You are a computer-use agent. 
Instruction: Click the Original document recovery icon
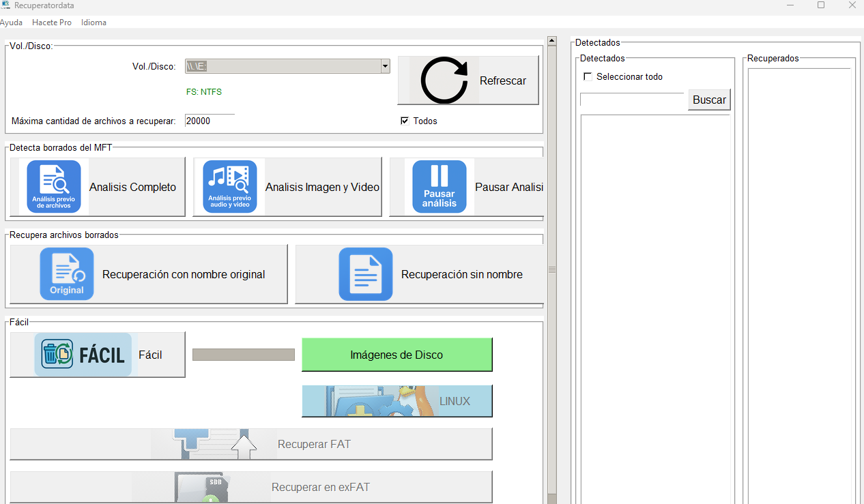[67, 274]
